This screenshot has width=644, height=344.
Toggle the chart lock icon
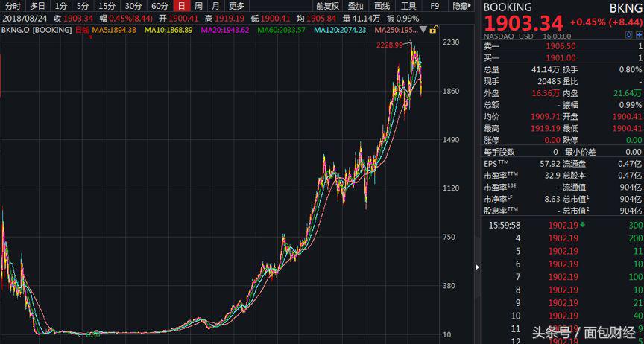point(434,29)
